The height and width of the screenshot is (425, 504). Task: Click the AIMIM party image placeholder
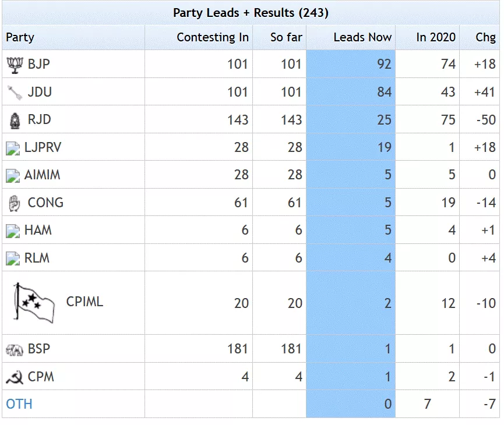pos(13,175)
